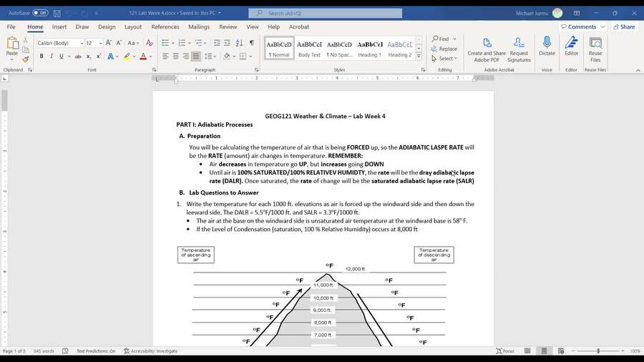Toggle Subscript formatting
The image size is (644, 362).
tap(89, 57)
